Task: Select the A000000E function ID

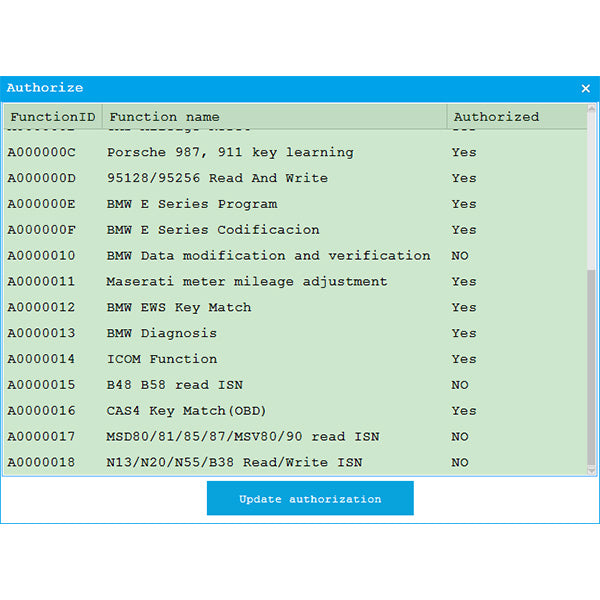Action: click(41, 204)
